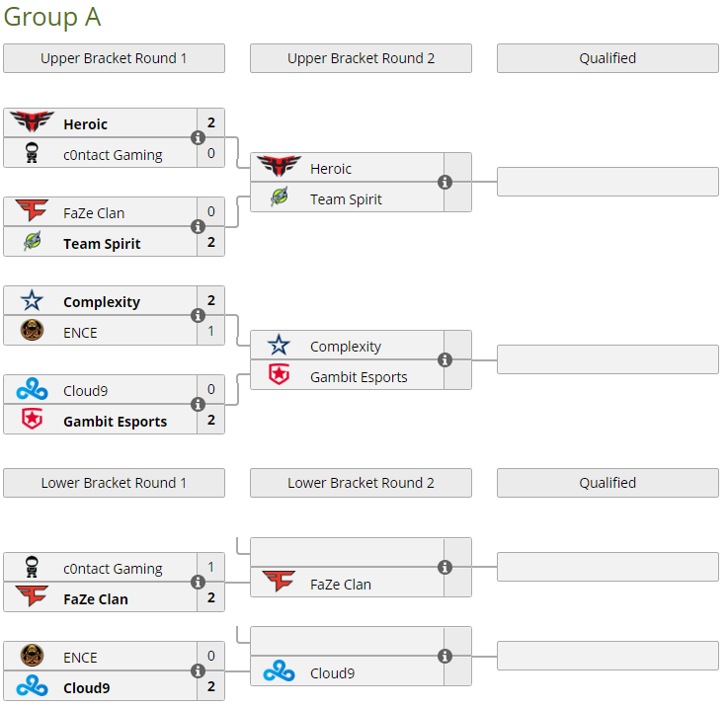Open info for lower bracket c0ntact vs FaZe

[198, 583]
